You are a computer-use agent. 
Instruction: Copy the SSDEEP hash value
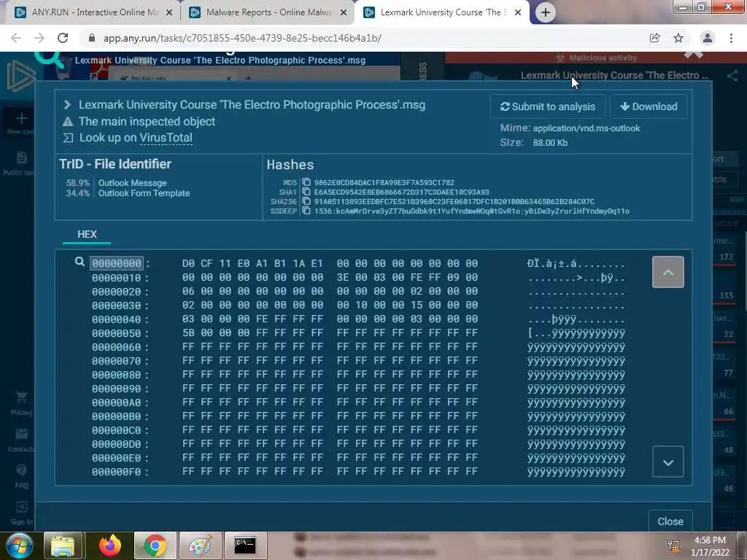(x=306, y=211)
